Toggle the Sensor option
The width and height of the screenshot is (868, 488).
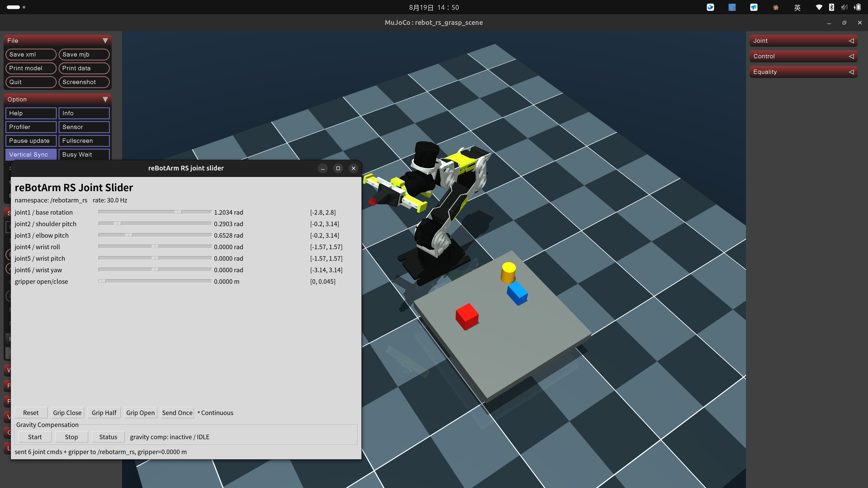[x=84, y=127]
